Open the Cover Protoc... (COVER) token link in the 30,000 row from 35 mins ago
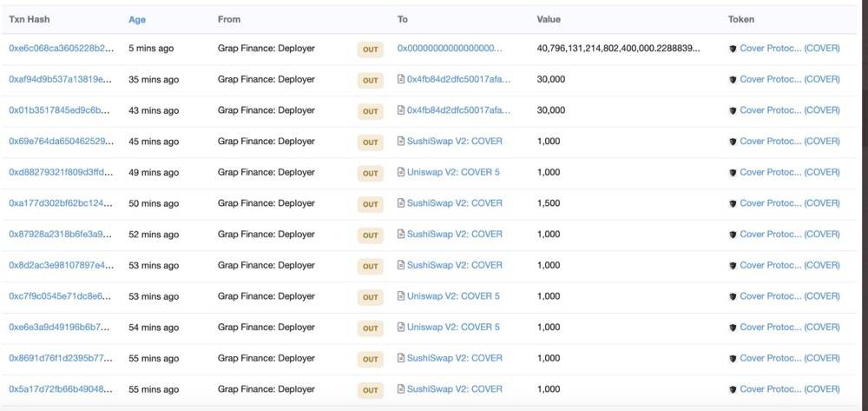The height and width of the screenshot is (411, 868). [x=790, y=79]
